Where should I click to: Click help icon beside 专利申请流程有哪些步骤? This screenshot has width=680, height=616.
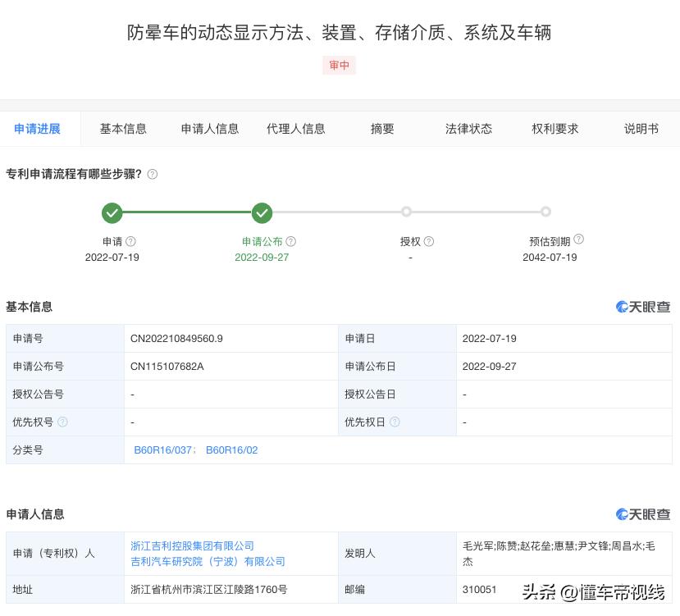[x=152, y=174]
